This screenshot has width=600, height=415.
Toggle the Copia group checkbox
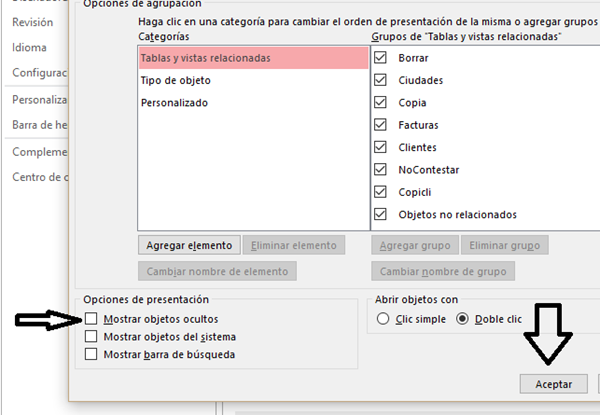tap(380, 102)
